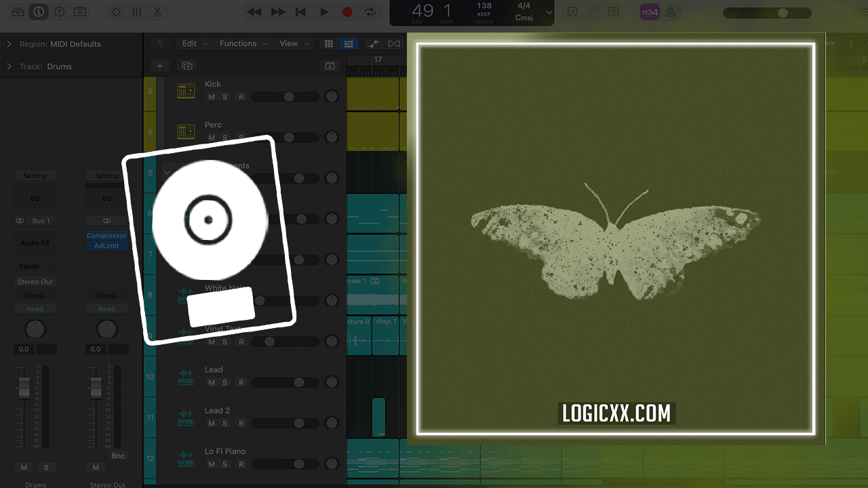Click the metronome icon

[x=670, y=12]
